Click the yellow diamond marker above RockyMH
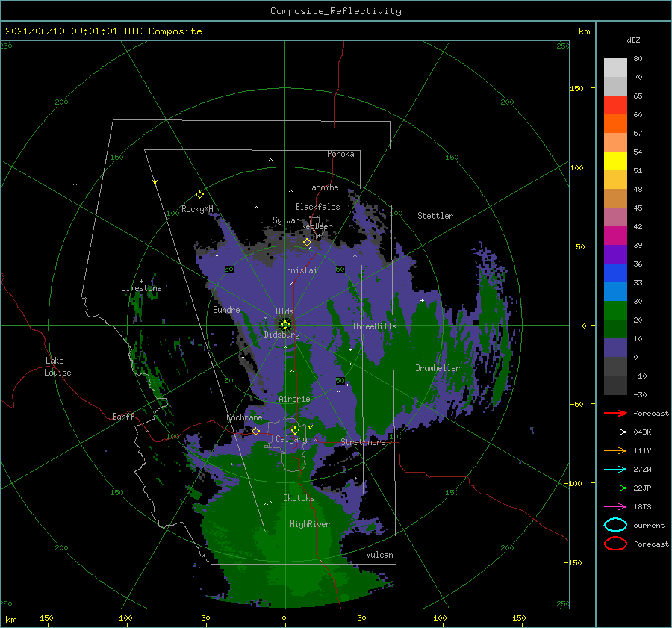The image size is (672, 628). coord(199,195)
